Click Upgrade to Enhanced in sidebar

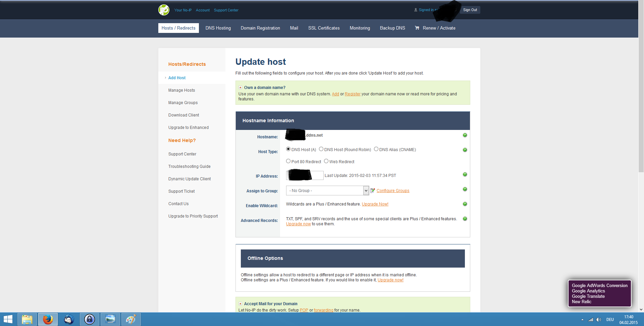[189, 128]
